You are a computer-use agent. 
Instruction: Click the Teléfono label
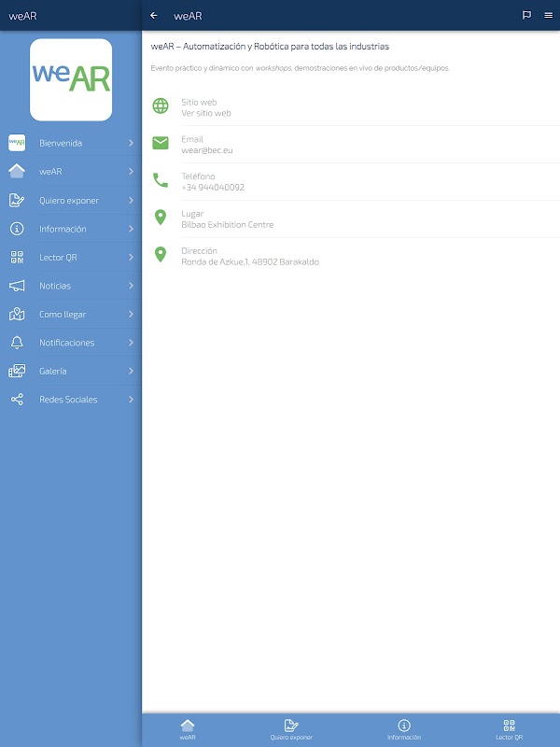coord(198,176)
